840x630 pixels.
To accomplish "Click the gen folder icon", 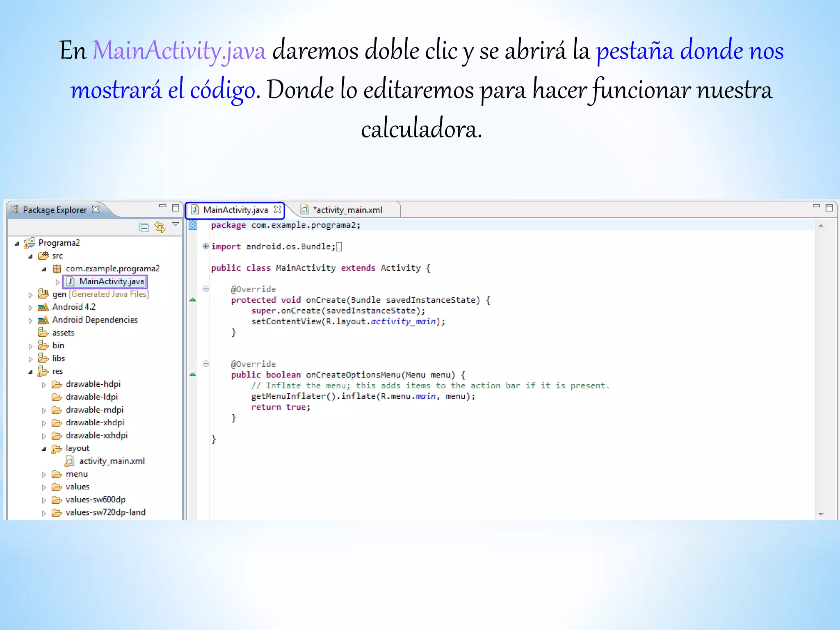I will pyautogui.click(x=43, y=294).
